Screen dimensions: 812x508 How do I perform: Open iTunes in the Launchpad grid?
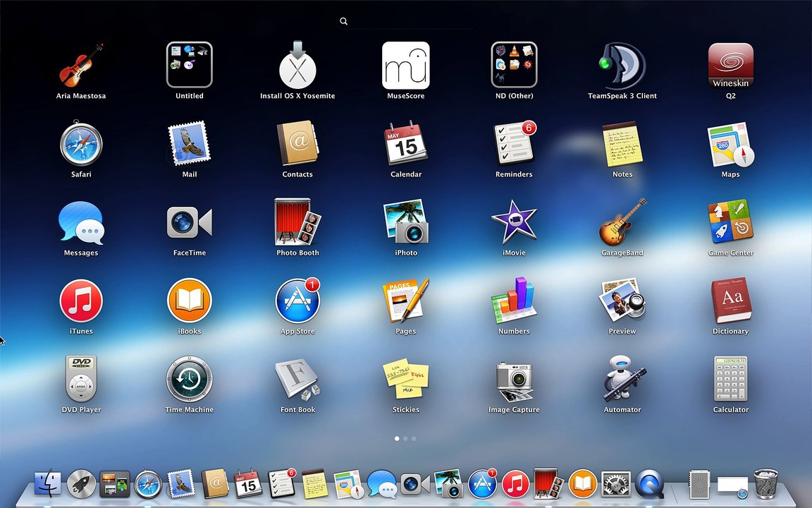[x=81, y=301]
